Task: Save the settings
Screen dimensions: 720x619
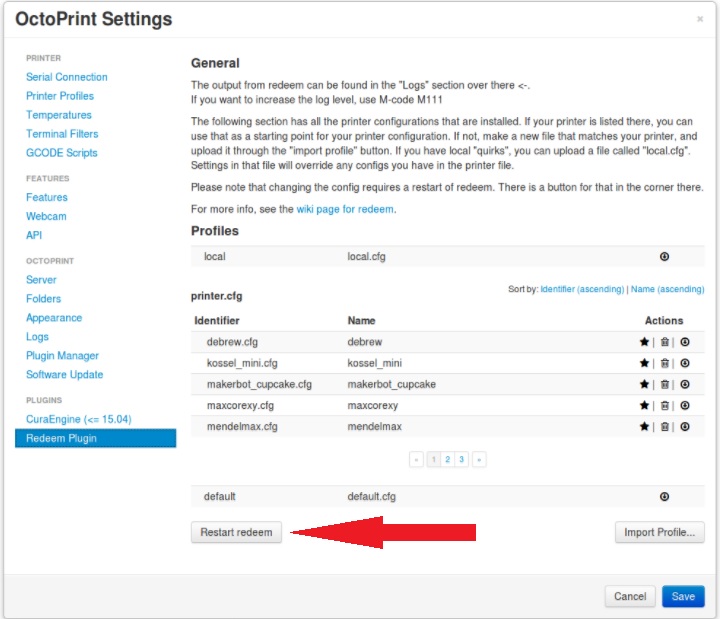Action: click(683, 596)
